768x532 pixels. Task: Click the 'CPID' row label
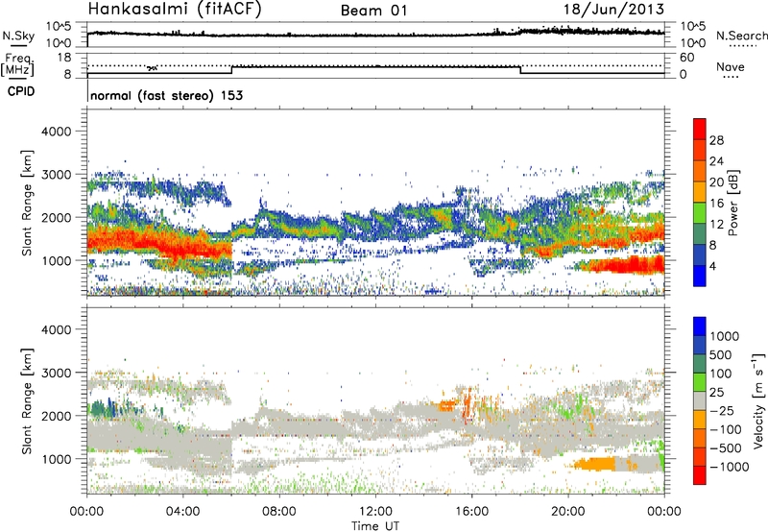click(21, 91)
